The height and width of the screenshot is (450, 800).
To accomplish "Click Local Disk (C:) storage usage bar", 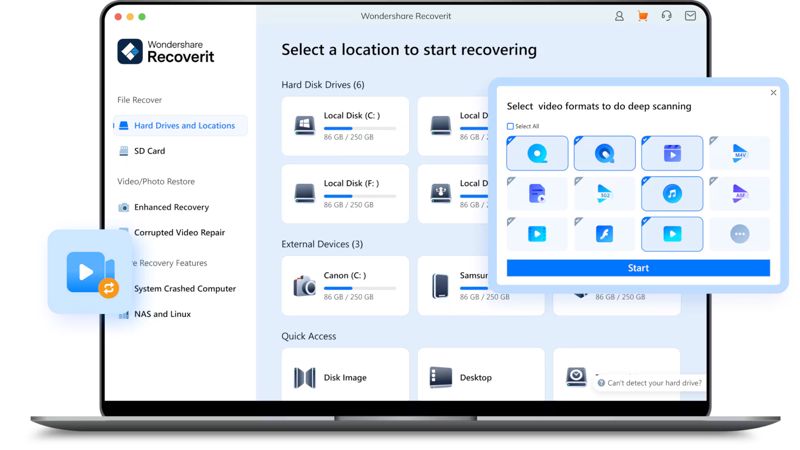I will coord(360,129).
